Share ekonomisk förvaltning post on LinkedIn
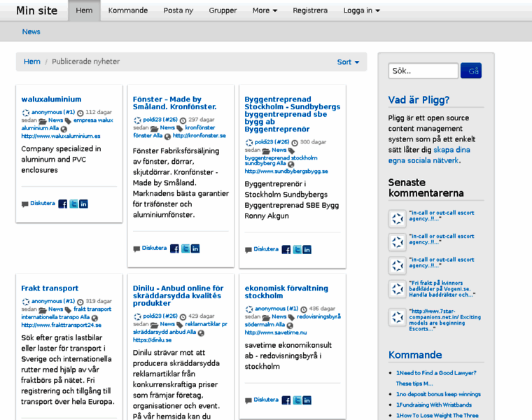The image size is (532, 420). (307, 400)
